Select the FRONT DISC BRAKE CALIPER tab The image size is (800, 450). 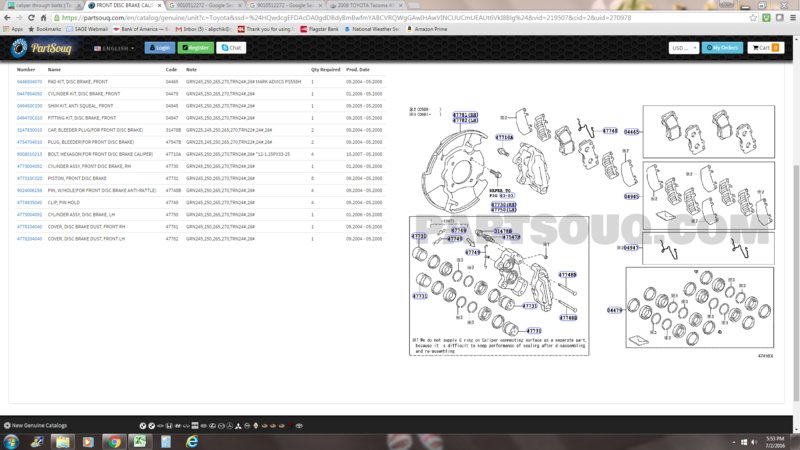click(x=123, y=5)
